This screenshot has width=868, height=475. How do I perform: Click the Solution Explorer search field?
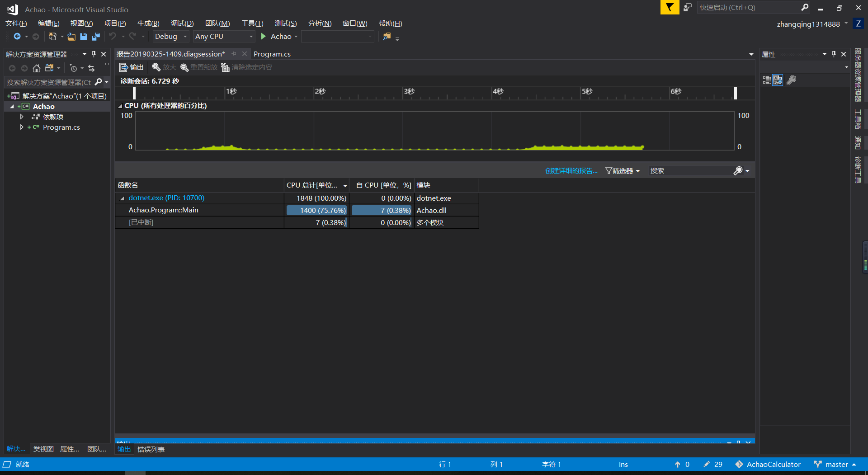[x=49, y=82]
